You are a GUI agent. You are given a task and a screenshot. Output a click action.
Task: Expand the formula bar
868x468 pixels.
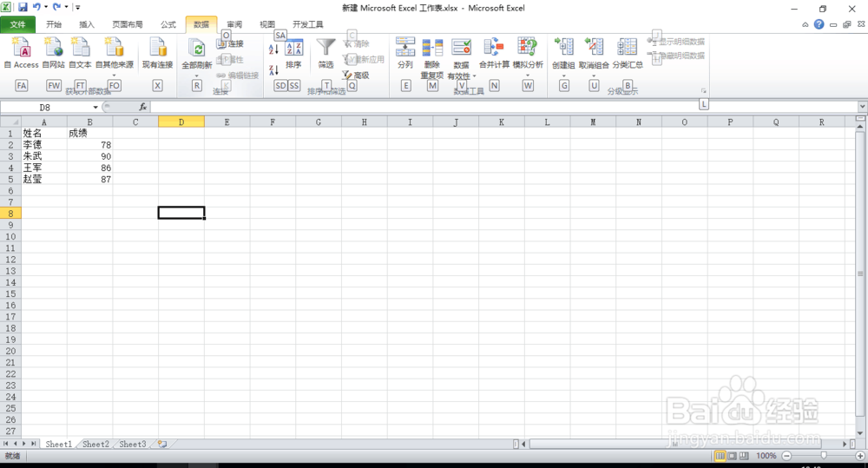[863, 106]
